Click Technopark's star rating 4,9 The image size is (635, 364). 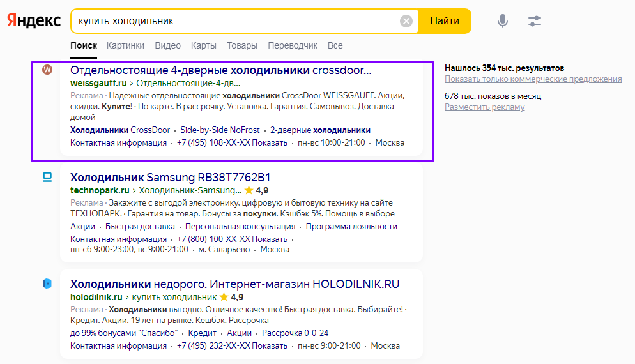[256, 190]
